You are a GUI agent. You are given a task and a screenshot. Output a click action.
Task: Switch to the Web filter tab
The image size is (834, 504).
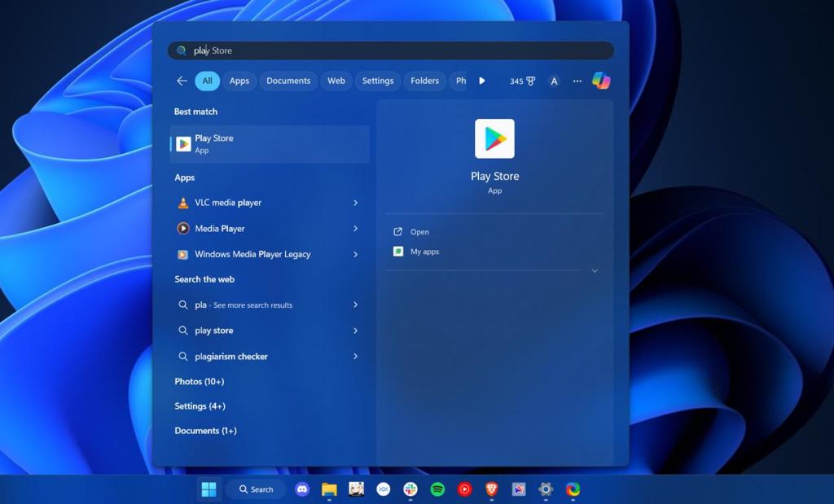point(336,81)
